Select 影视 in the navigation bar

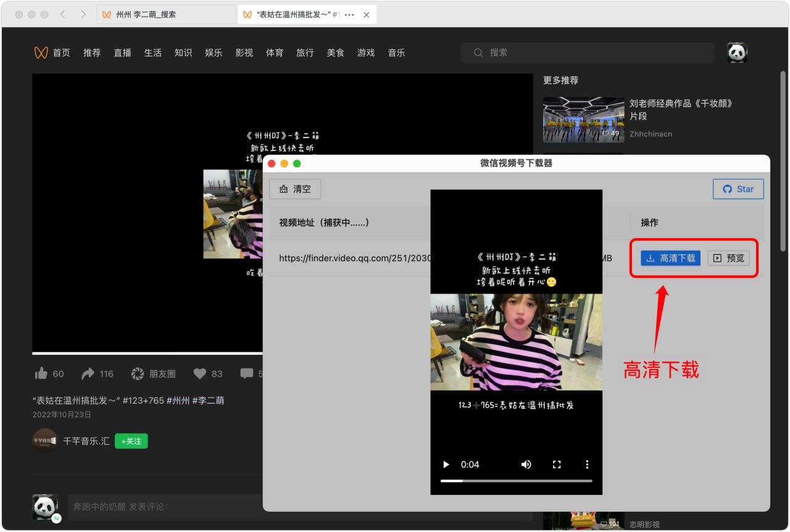pyautogui.click(x=244, y=53)
